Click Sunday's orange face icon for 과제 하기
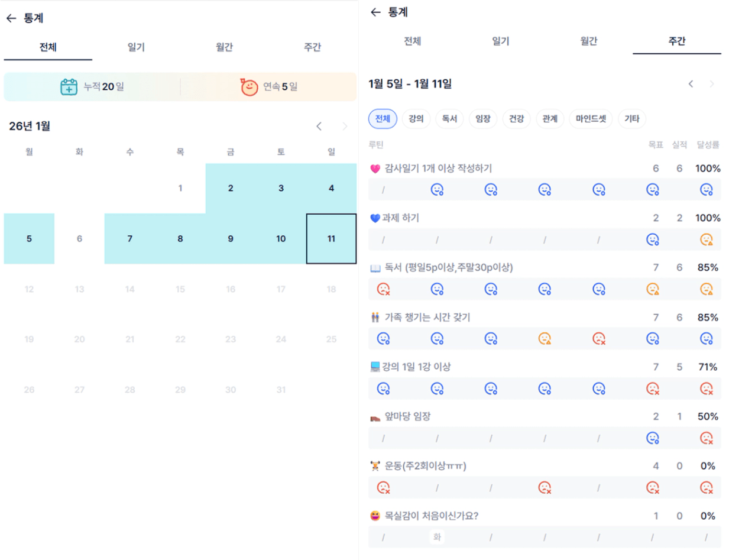Viewport: 729px width, 560px height. tap(706, 239)
